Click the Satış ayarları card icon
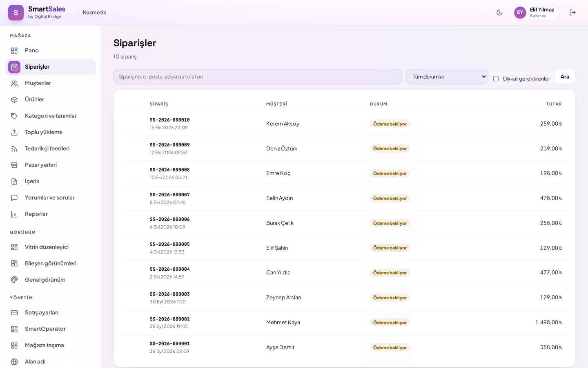 (14, 313)
